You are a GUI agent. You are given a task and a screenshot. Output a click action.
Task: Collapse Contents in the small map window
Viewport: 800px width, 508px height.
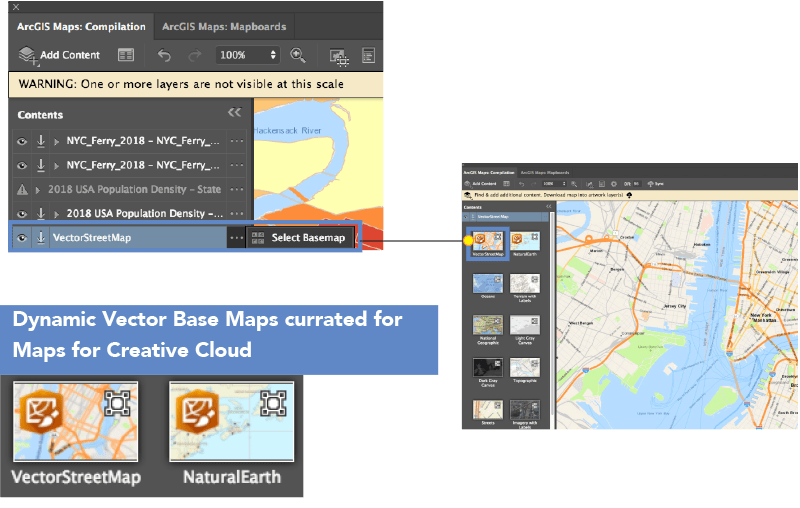point(548,207)
